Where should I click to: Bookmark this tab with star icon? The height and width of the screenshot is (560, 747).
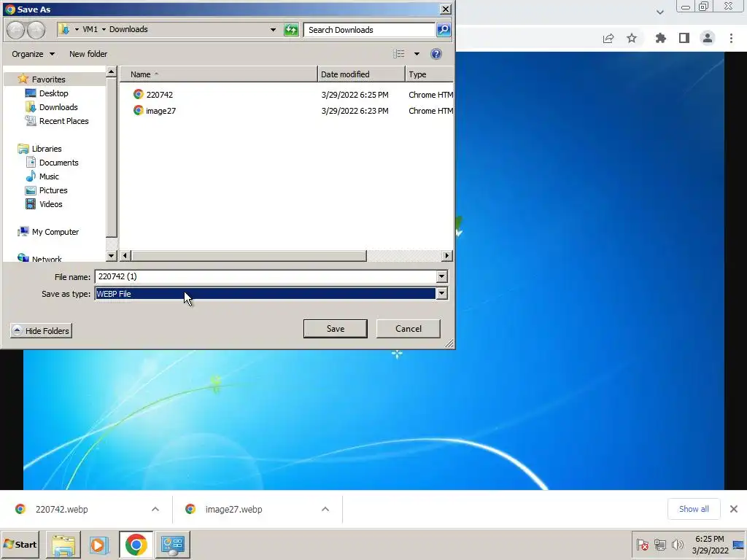point(632,38)
